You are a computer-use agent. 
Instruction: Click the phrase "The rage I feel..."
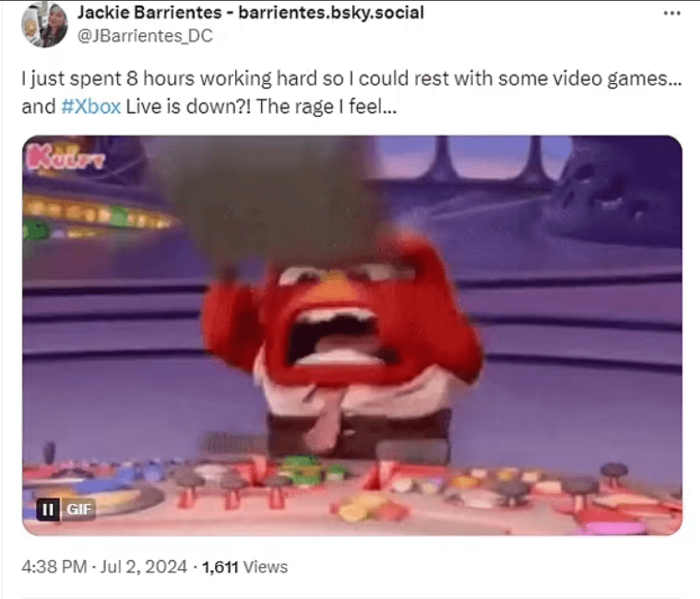coord(326,107)
